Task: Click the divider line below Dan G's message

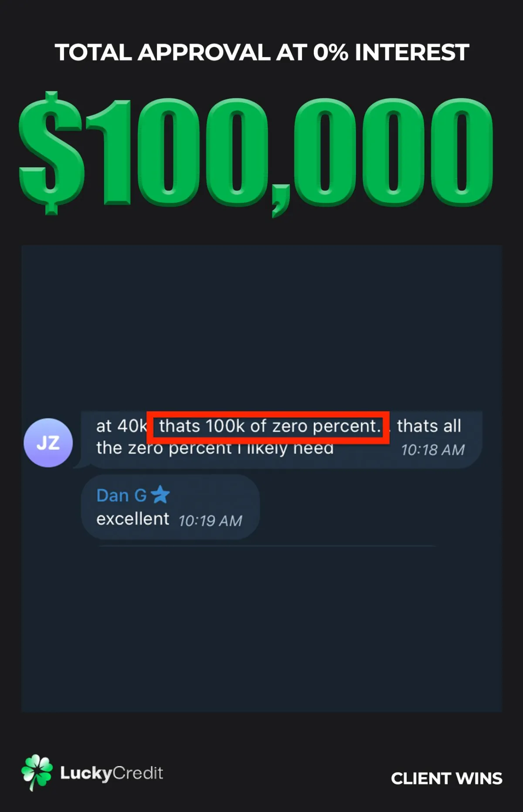Action: click(267, 546)
